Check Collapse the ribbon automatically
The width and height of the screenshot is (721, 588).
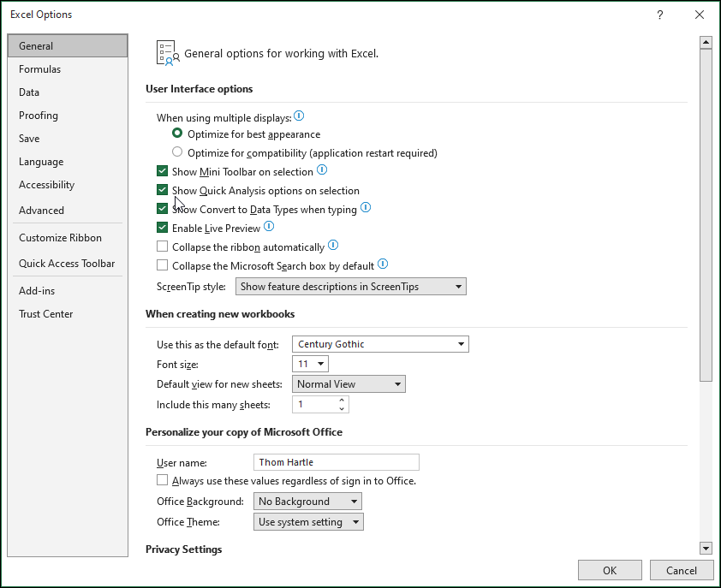pyautogui.click(x=162, y=246)
